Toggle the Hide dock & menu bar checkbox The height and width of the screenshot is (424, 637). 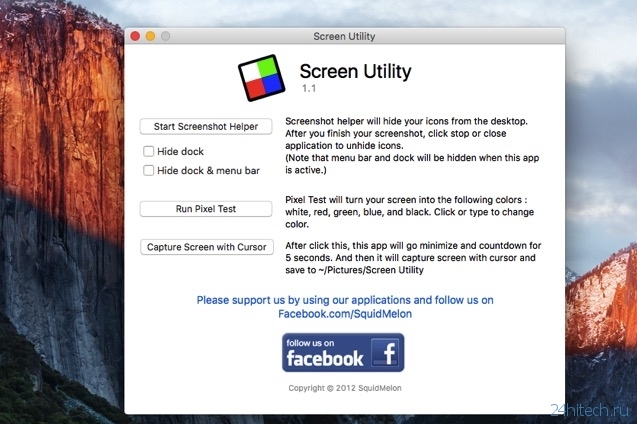[x=149, y=170]
